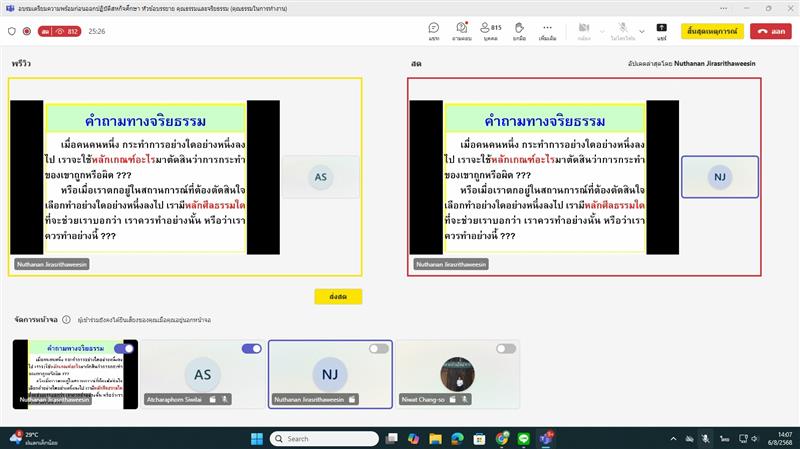Open the chat panel
Viewport: 800px width, 449px height.
pos(434,31)
